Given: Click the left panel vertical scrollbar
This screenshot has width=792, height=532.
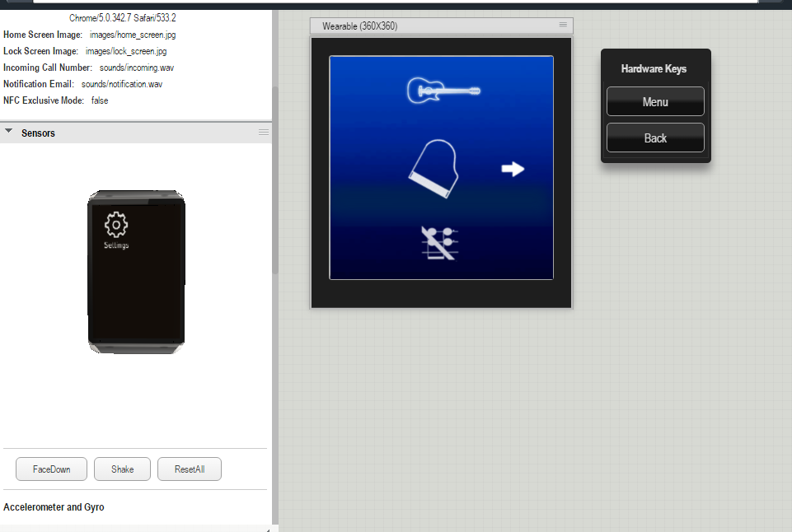Looking at the screenshot, I should click(275, 181).
